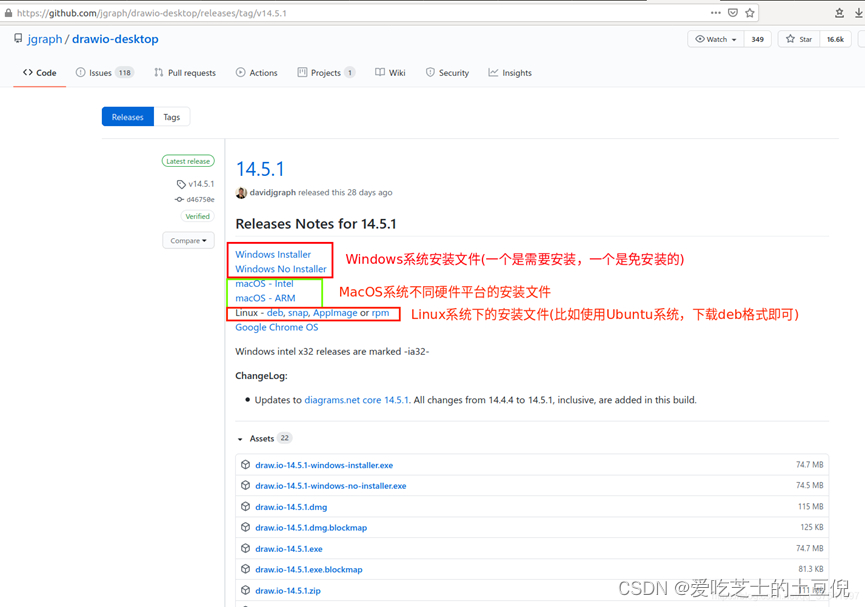Open diagrams.net core 14.5.1 link
Viewport: 865px width, 607px height.
pyautogui.click(x=356, y=400)
